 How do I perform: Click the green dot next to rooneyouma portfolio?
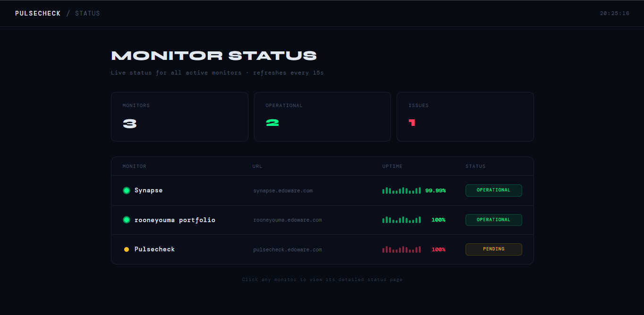tap(127, 220)
